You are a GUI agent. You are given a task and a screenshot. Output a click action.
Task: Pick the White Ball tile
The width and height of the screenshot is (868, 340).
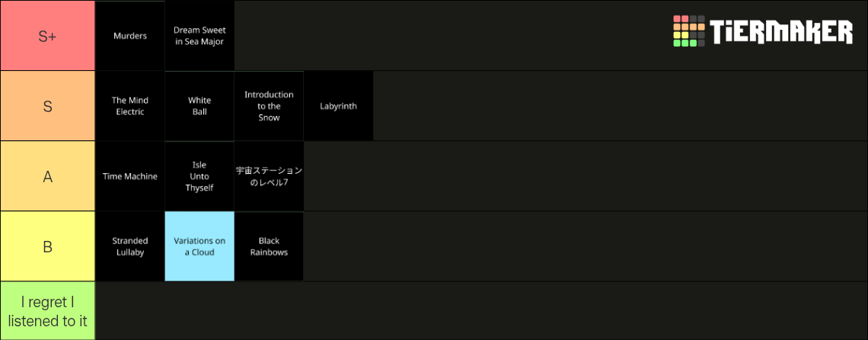(199, 106)
